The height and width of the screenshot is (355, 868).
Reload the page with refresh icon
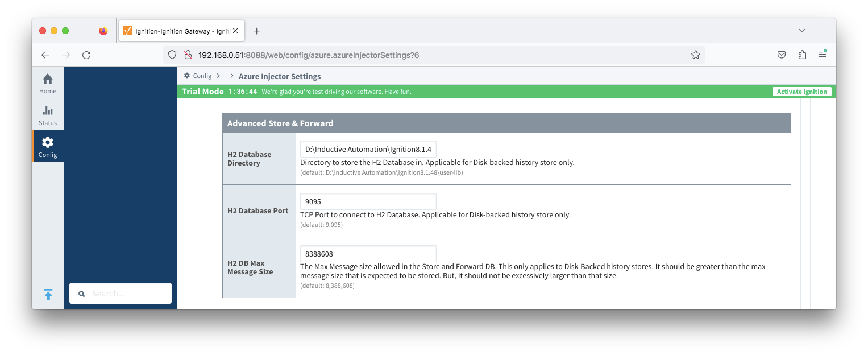86,55
